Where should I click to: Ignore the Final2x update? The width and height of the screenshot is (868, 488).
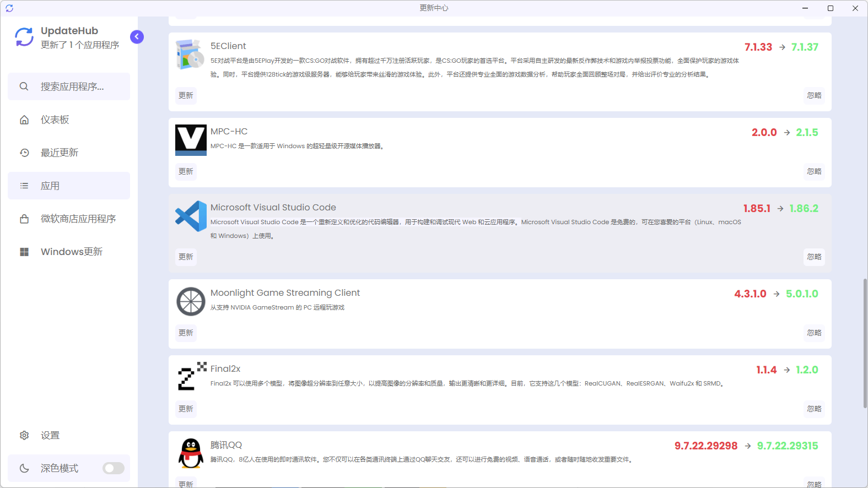pyautogui.click(x=814, y=409)
